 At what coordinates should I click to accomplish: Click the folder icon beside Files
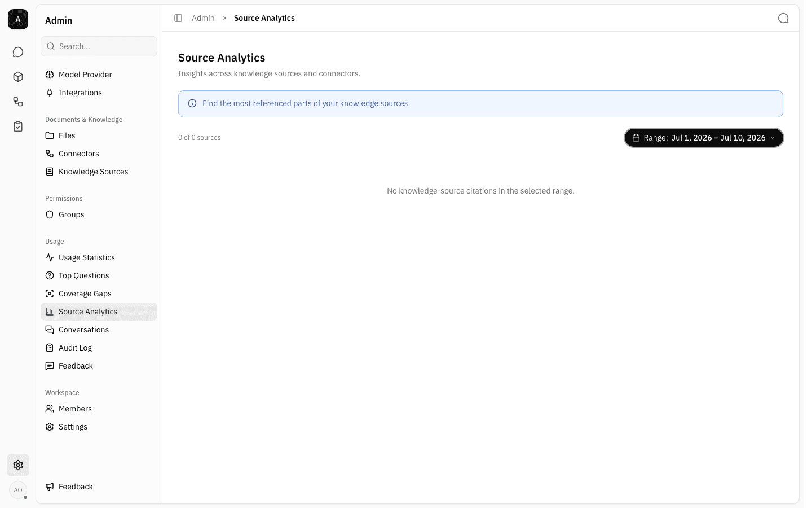[x=50, y=135]
